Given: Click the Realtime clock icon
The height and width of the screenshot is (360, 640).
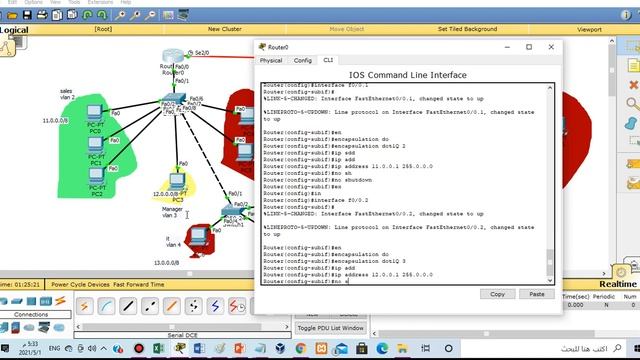Looking at the screenshot, I should (x=621, y=272).
